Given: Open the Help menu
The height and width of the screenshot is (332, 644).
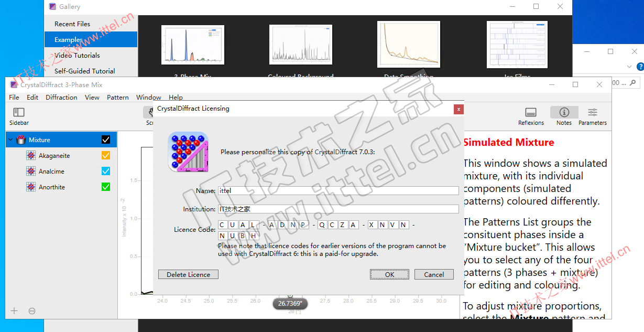Looking at the screenshot, I should coord(176,97).
